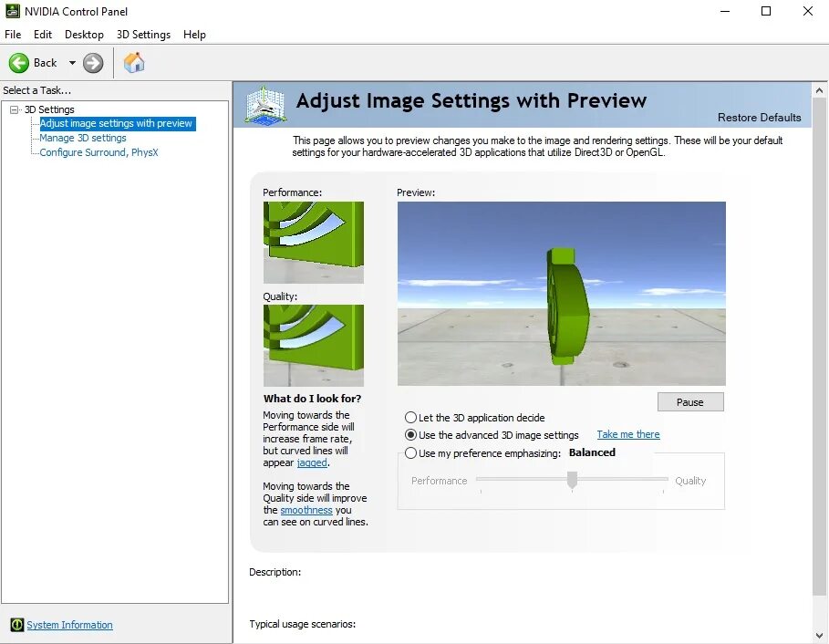
Task: Click the Performance sample thumbnail
Action: [x=314, y=242]
